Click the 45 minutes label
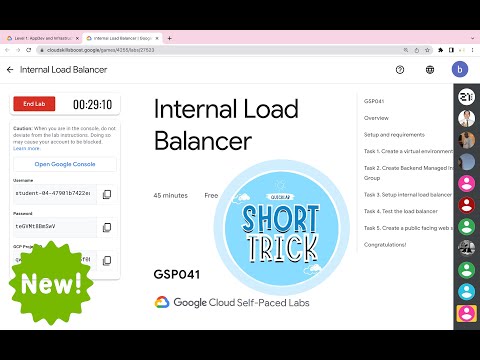The image size is (480, 360). pyautogui.click(x=170, y=195)
